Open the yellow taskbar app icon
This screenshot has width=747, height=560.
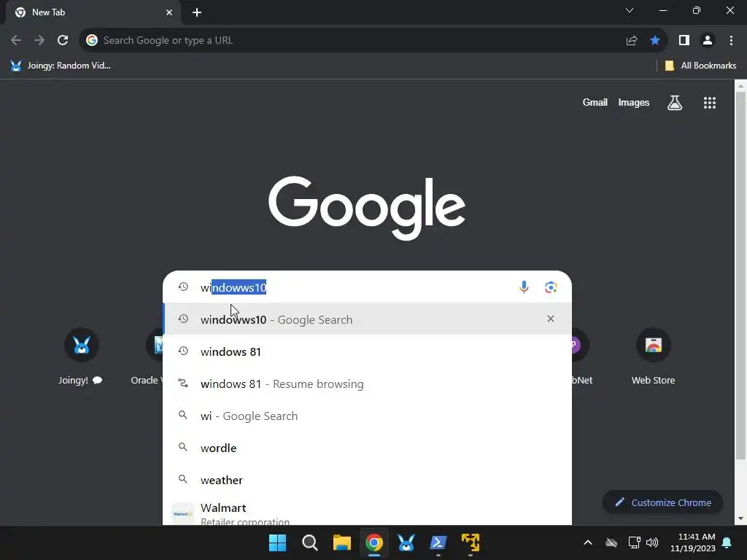(x=471, y=542)
